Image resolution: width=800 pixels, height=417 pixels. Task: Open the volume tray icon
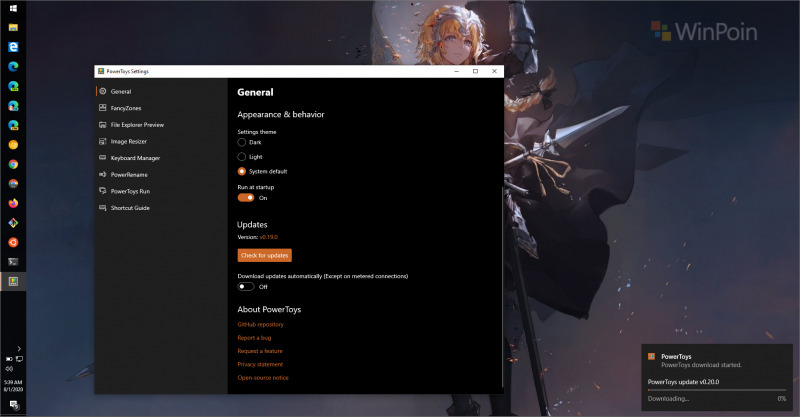click(x=9, y=369)
